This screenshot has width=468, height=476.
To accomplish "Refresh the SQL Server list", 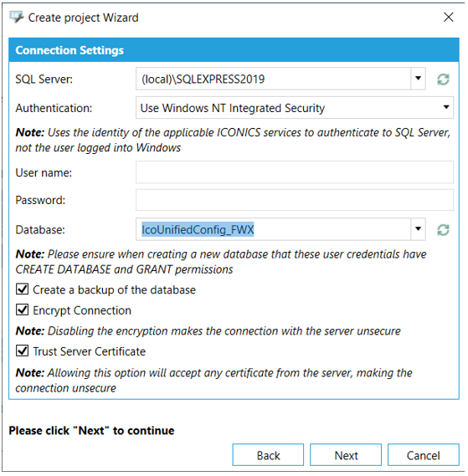I will 443,79.
